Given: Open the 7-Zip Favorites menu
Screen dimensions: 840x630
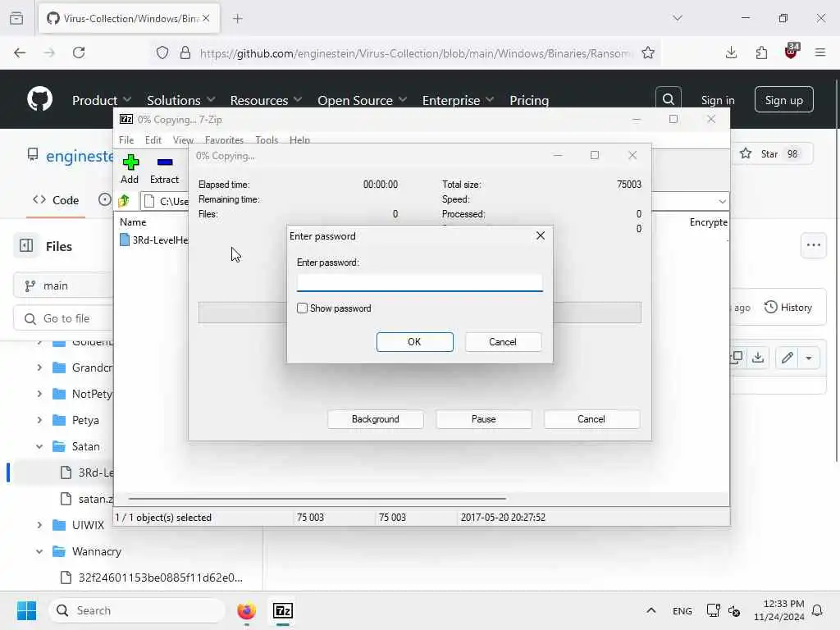Looking at the screenshot, I should [224, 139].
